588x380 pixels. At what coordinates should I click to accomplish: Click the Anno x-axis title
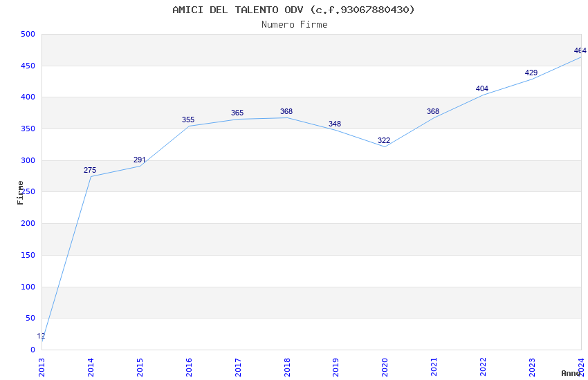(x=571, y=373)
